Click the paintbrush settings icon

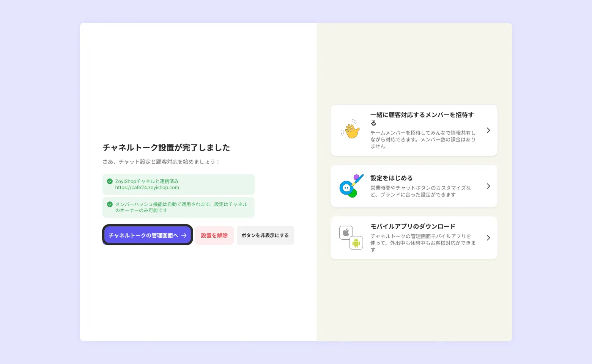[x=351, y=186]
